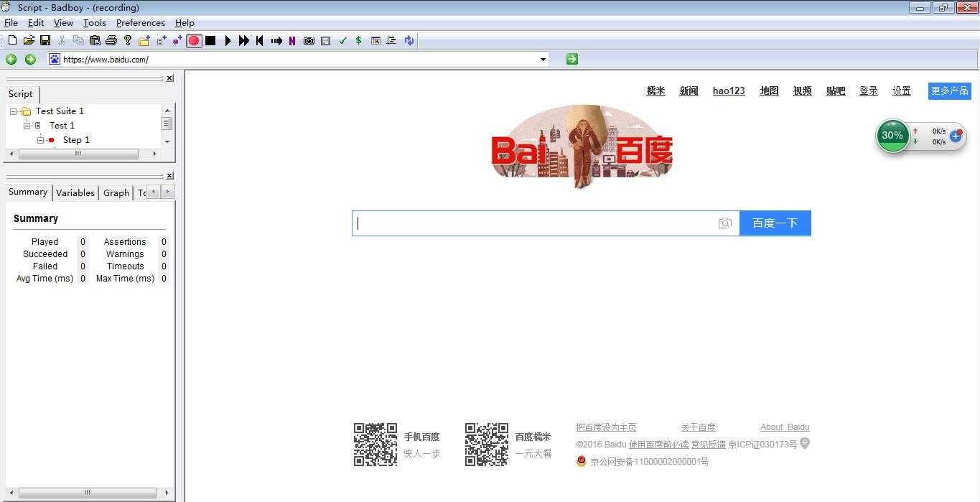Click the Help question mark icon
Image resolution: width=980 pixels, height=502 pixels.
(128, 41)
